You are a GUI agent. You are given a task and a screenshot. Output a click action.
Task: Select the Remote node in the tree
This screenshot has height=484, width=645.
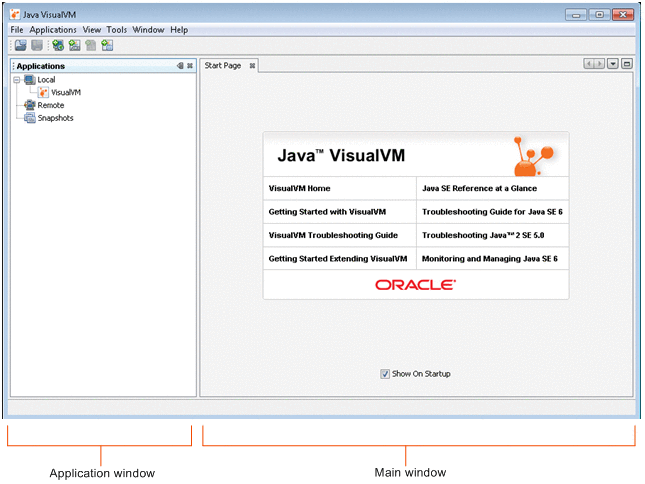coord(50,105)
